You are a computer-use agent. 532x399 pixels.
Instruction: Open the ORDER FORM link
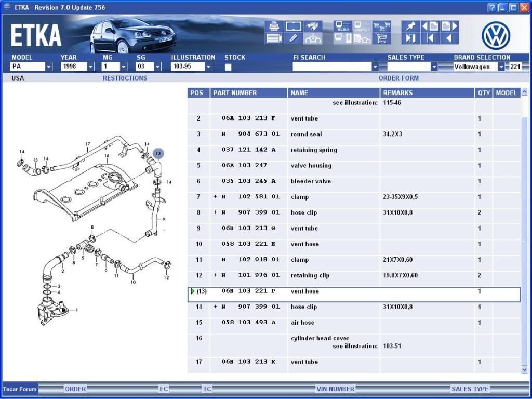pyautogui.click(x=398, y=78)
